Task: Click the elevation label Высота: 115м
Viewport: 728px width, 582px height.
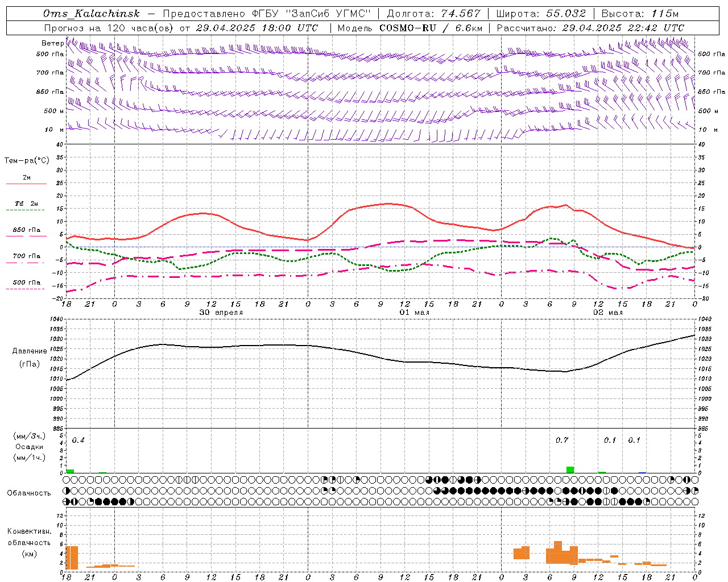Action: pos(640,14)
